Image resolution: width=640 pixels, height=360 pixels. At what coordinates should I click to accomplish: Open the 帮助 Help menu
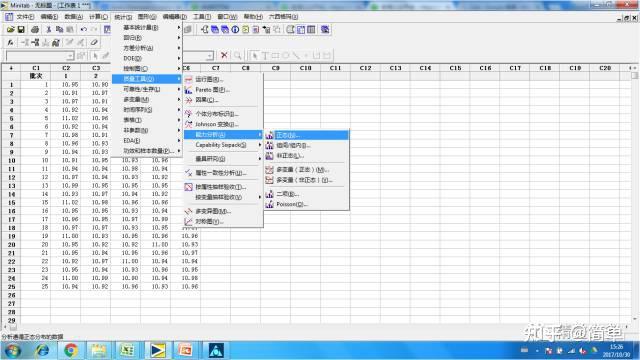pyautogui.click(x=253, y=17)
